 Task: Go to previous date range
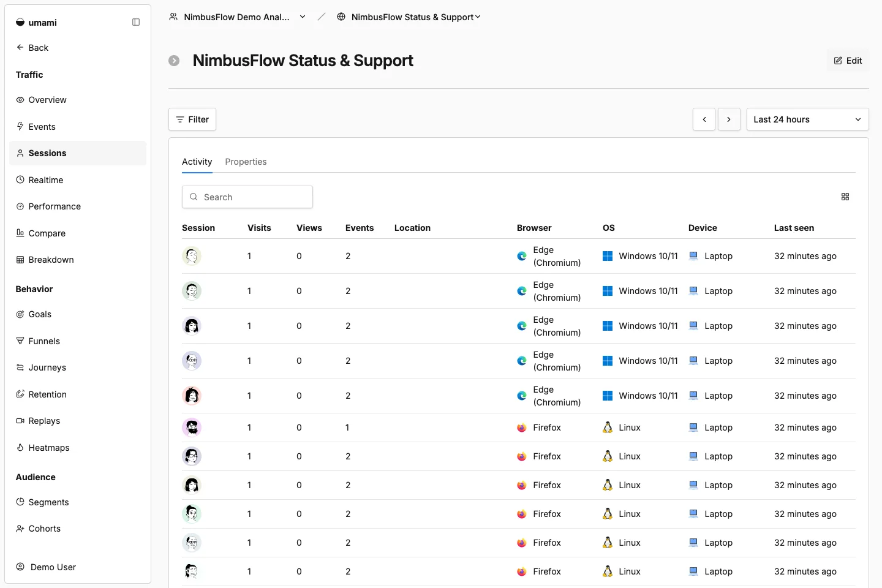click(x=704, y=119)
